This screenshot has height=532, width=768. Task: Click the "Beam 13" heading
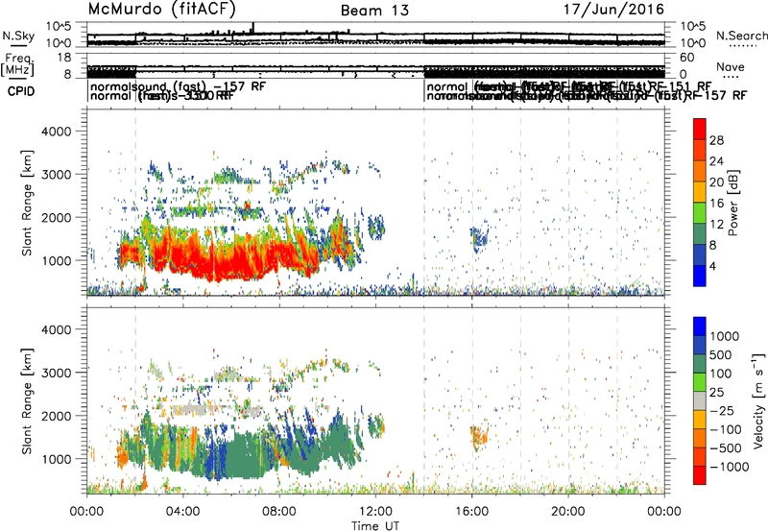pos(374,11)
